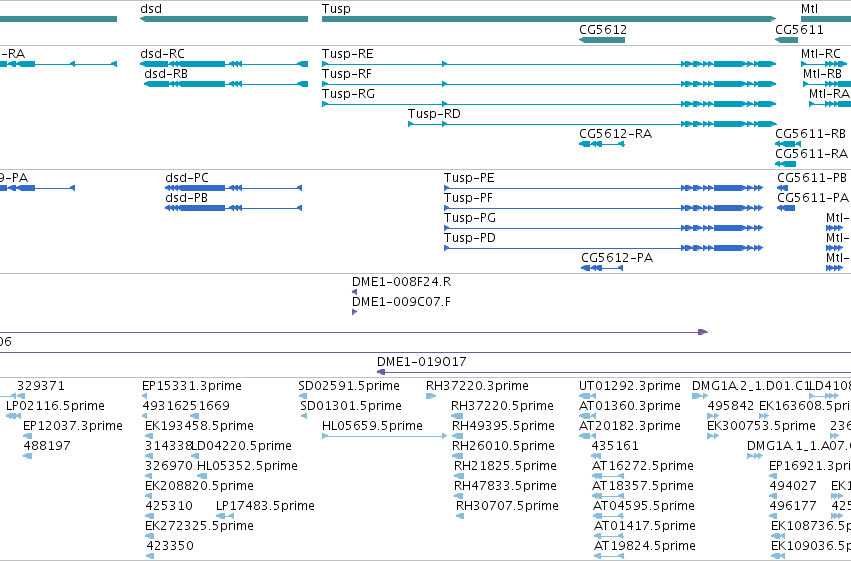Viewport: 851px width, 561px height.
Task: Click the Tusp-PG protein label
Action: point(470,218)
